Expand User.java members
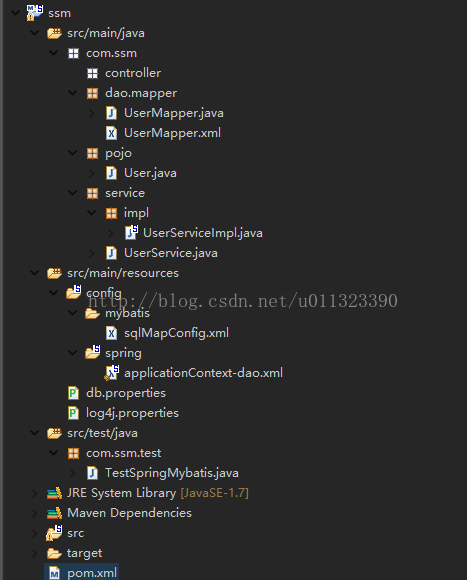 pos(92,173)
